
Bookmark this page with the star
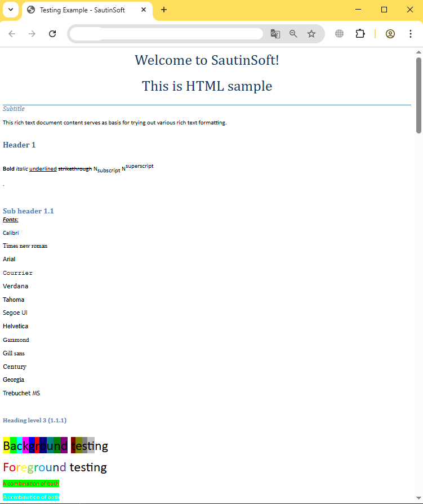(x=311, y=34)
